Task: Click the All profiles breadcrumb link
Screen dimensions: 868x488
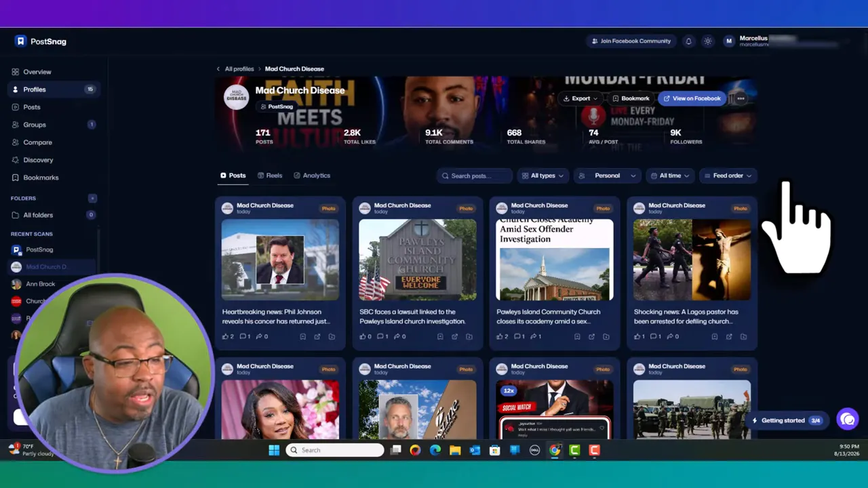Action: pos(239,69)
